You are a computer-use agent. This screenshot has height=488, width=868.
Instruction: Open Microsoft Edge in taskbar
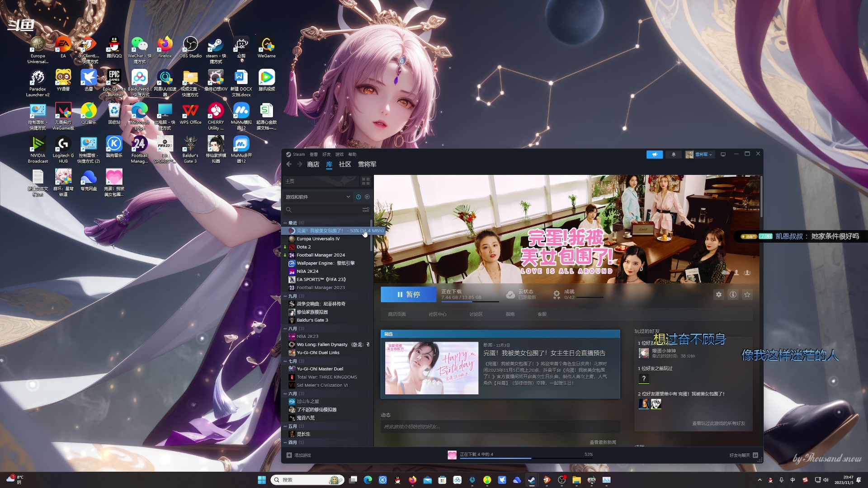(368, 480)
